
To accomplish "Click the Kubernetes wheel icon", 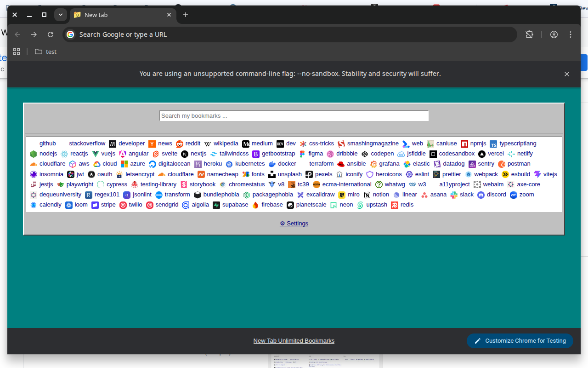I will 229,164.
